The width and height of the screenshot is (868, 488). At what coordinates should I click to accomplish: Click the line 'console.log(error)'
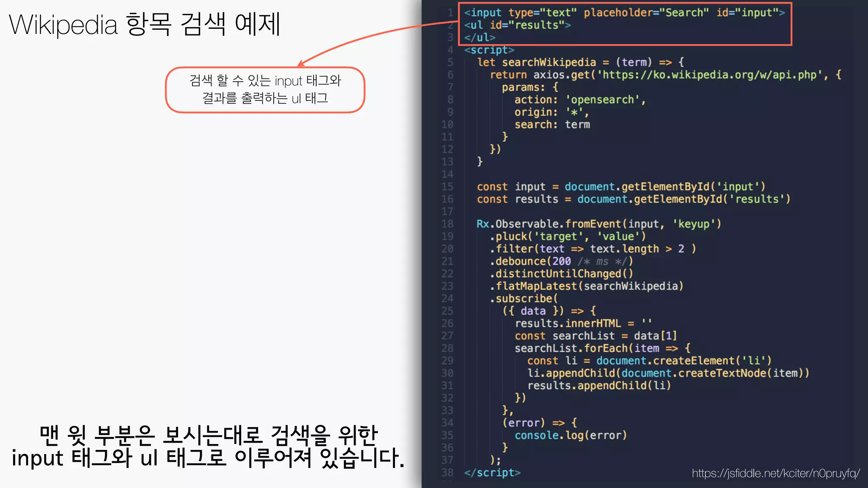point(571,435)
